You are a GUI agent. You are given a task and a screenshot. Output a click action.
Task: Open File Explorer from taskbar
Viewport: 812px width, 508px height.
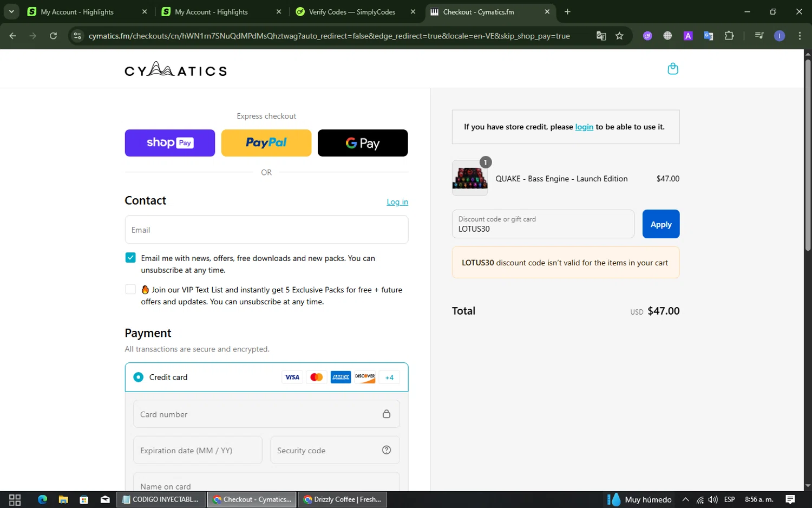(63, 499)
